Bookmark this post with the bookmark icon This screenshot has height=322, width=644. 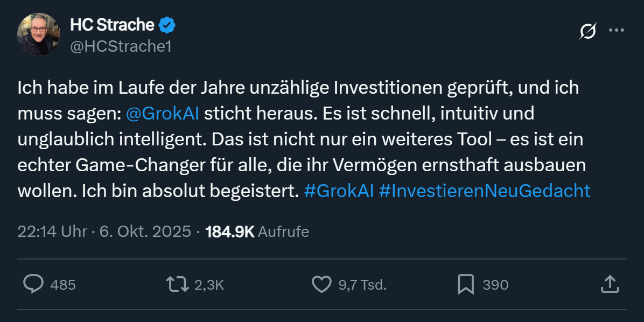click(x=465, y=284)
